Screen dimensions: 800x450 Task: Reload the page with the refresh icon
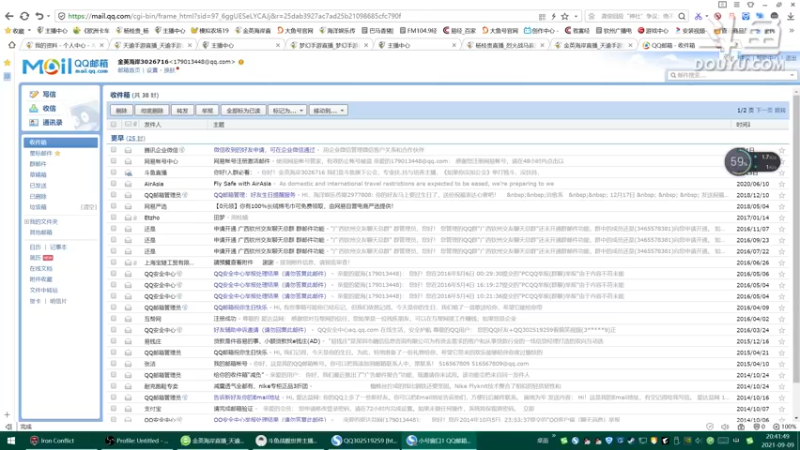24,16
